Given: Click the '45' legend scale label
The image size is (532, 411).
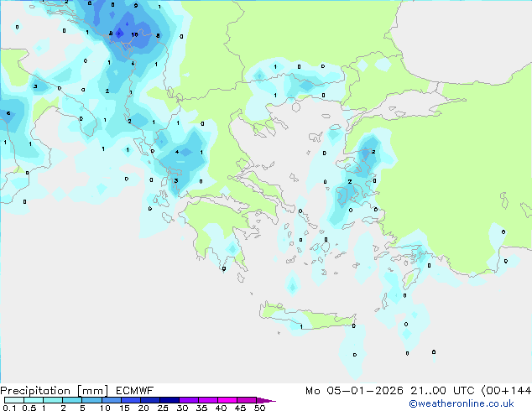Looking at the screenshot, I should point(240,408).
